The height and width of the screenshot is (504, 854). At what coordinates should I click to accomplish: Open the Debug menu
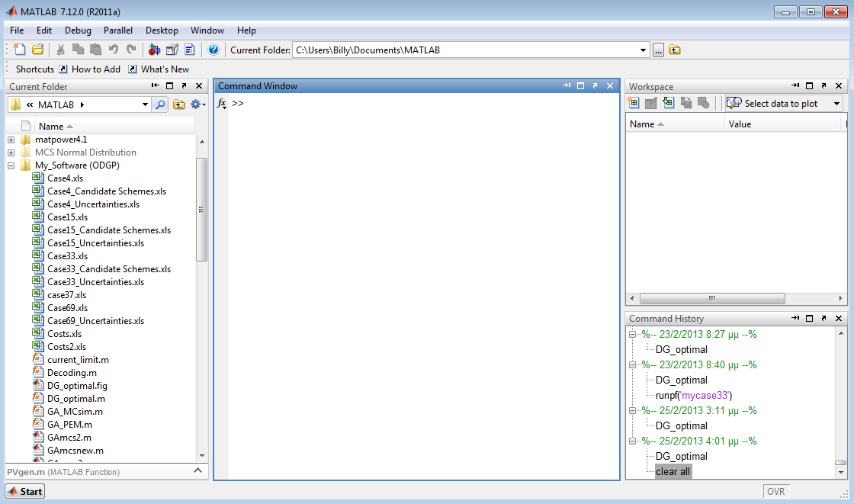tap(78, 30)
